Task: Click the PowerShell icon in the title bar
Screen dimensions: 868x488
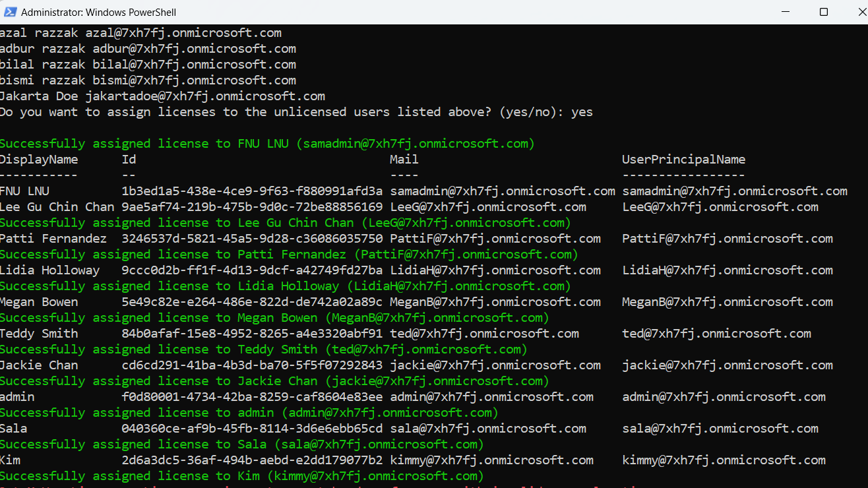Action: point(11,11)
